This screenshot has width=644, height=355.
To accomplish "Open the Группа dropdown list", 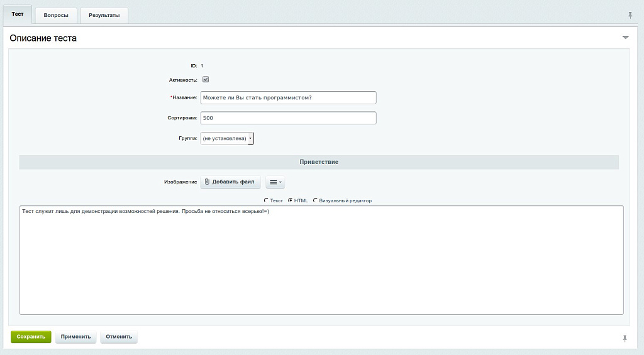I will pyautogui.click(x=226, y=138).
